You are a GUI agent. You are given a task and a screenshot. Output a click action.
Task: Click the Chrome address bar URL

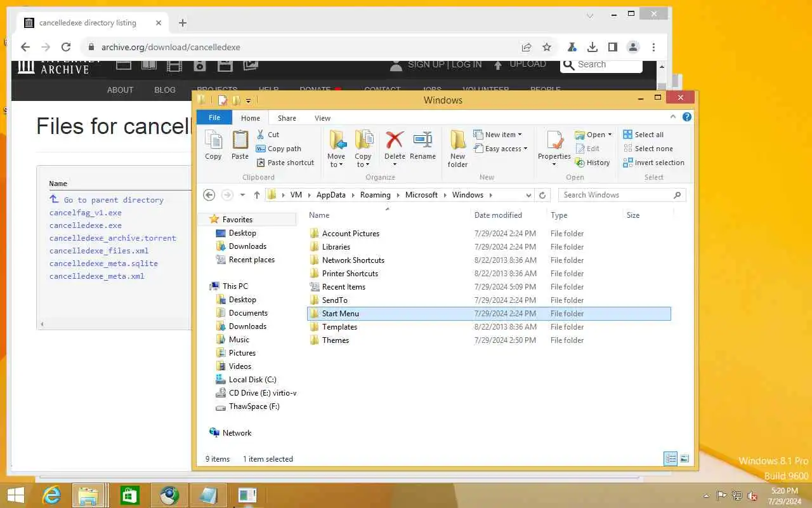click(171, 47)
